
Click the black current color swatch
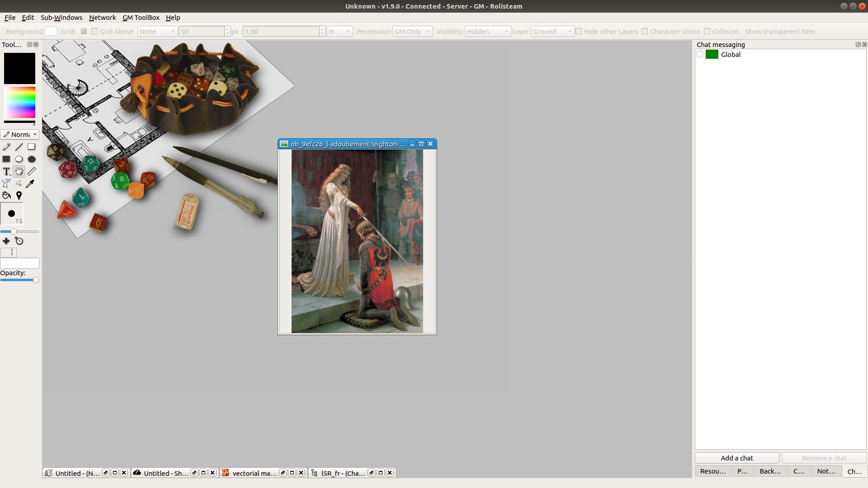point(19,68)
